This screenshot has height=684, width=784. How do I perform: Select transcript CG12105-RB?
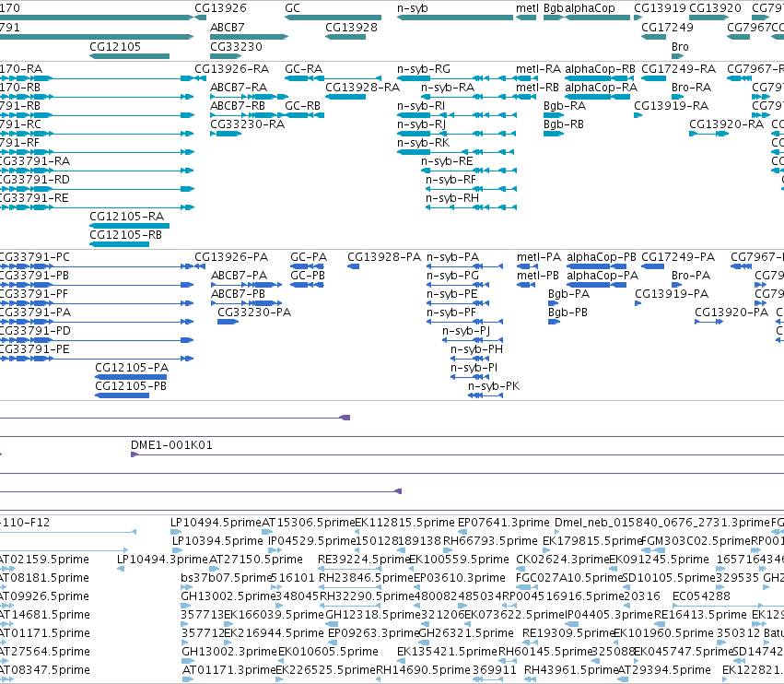coord(125,235)
